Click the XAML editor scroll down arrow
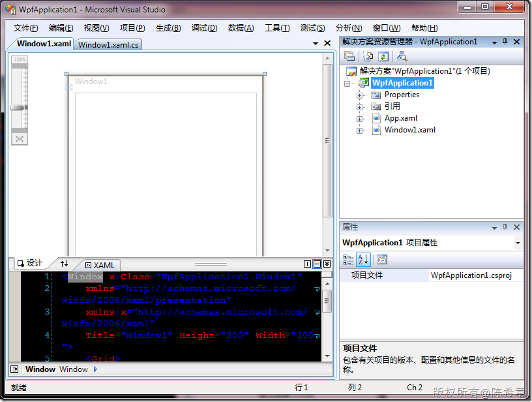Screen dimensions: 532x402 click(x=327, y=356)
